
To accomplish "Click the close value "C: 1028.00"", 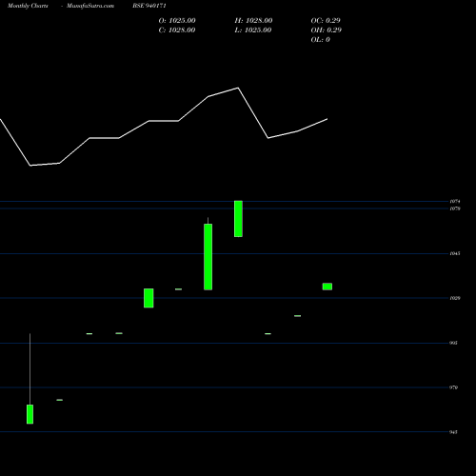I will click(x=177, y=30).
